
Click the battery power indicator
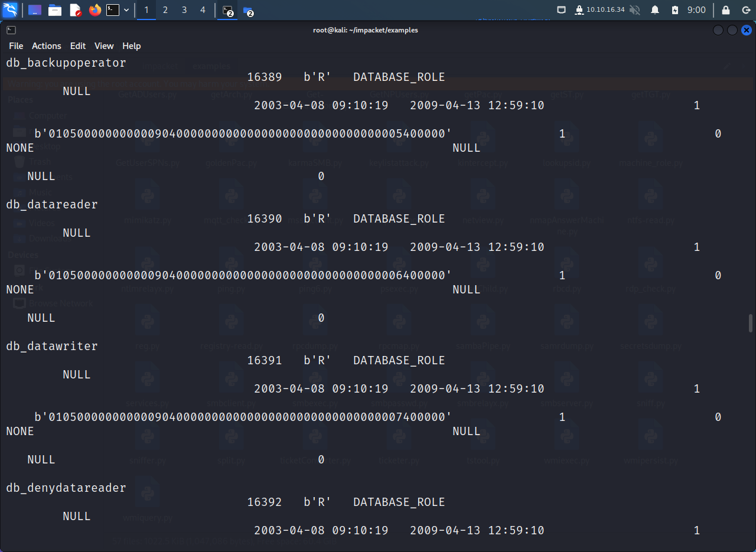click(x=675, y=10)
